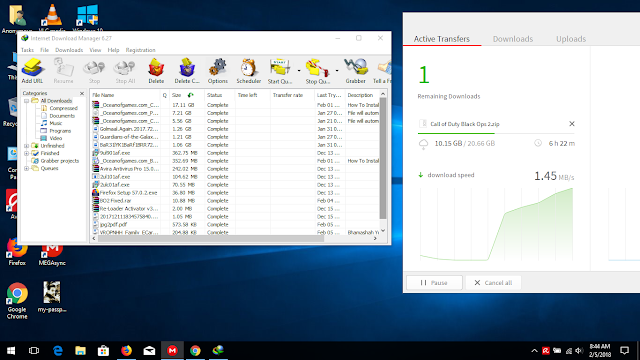Image resolution: width=640 pixels, height=360 pixels.
Task: Select the Firefox Setup 57.0.2.exe row
Action: click(236, 193)
